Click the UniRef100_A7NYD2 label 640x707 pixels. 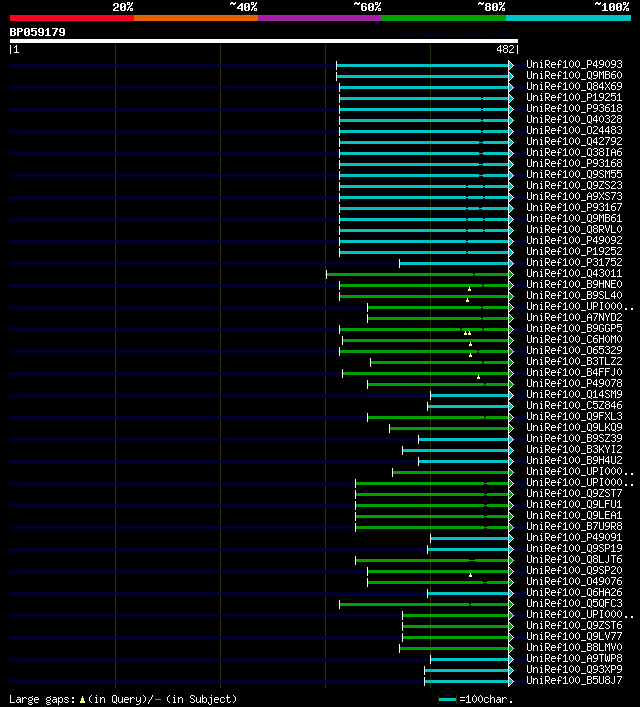(x=574, y=317)
